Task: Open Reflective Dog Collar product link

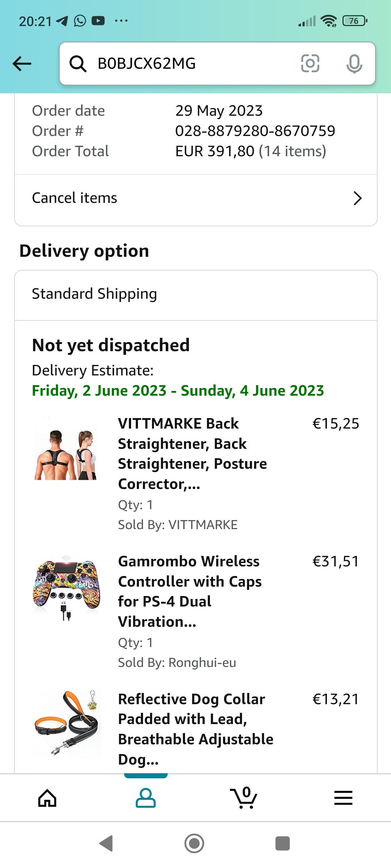Action: pos(195,728)
